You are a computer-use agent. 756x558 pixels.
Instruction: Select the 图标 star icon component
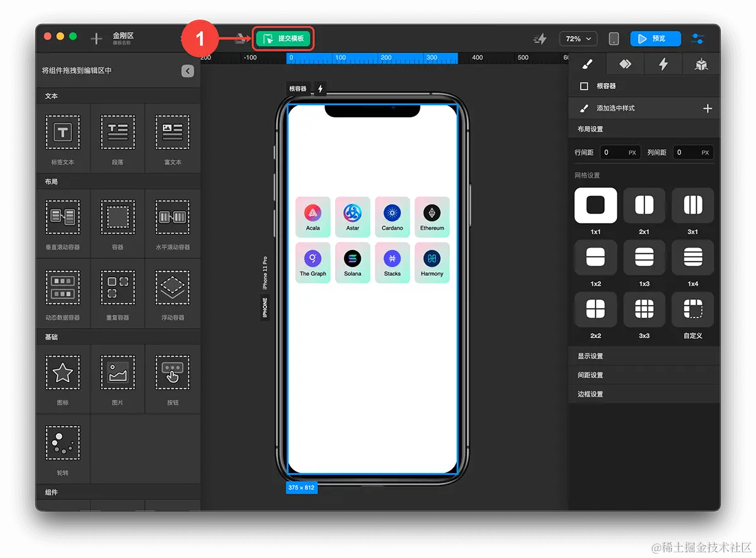click(x=63, y=379)
